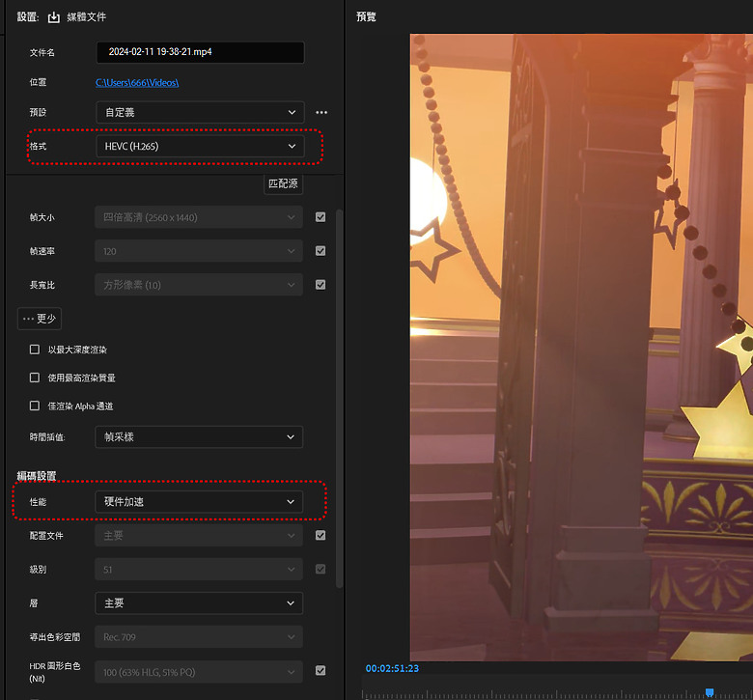Open preset options three-dot menu

[x=321, y=112]
